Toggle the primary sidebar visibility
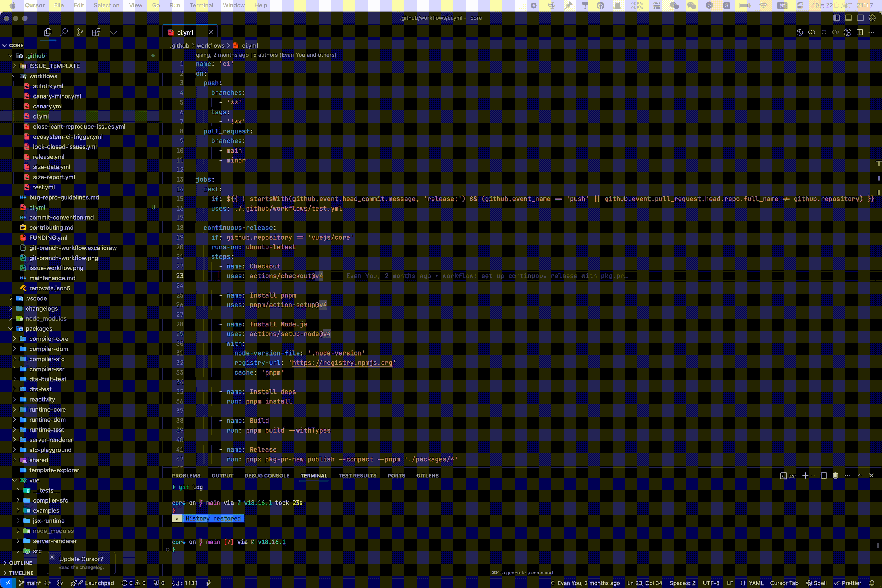This screenshot has width=882, height=588. click(x=836, y=18)
